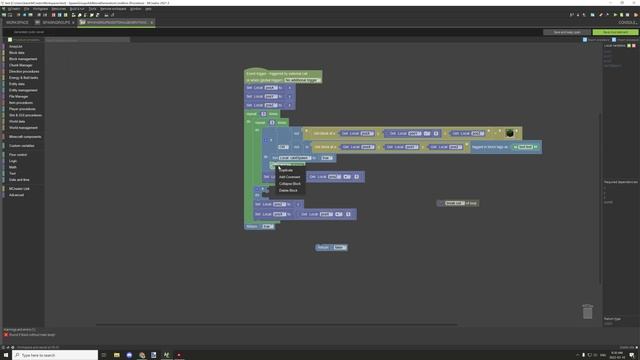
Task: Click the green run-client icon at top right
Action: [x=615, y=15]
